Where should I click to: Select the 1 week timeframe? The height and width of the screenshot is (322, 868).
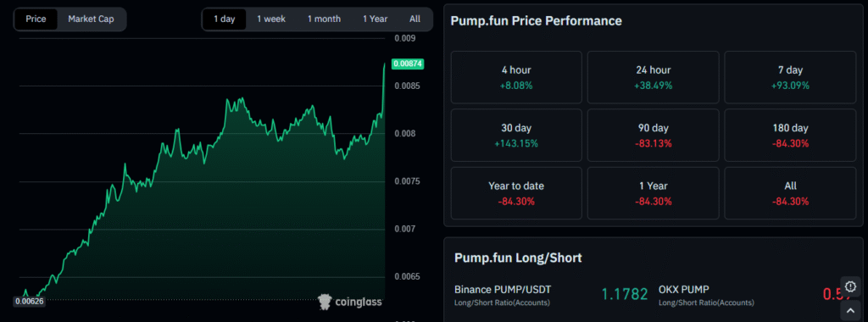271,19
